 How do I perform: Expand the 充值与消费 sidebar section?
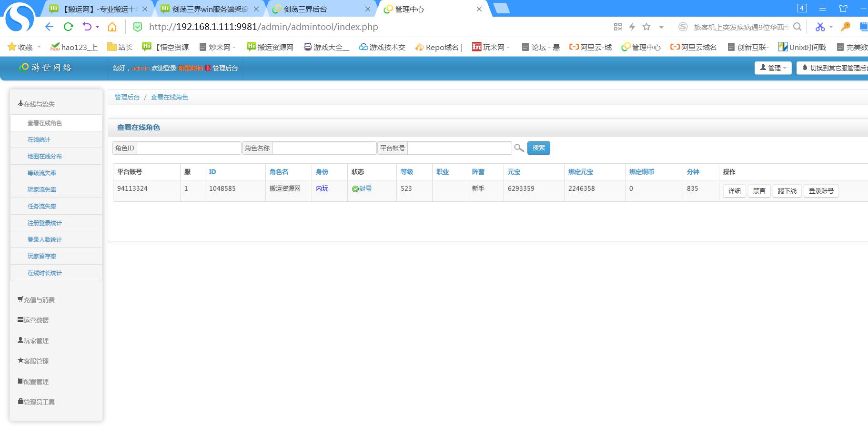(x=39, y=300)
